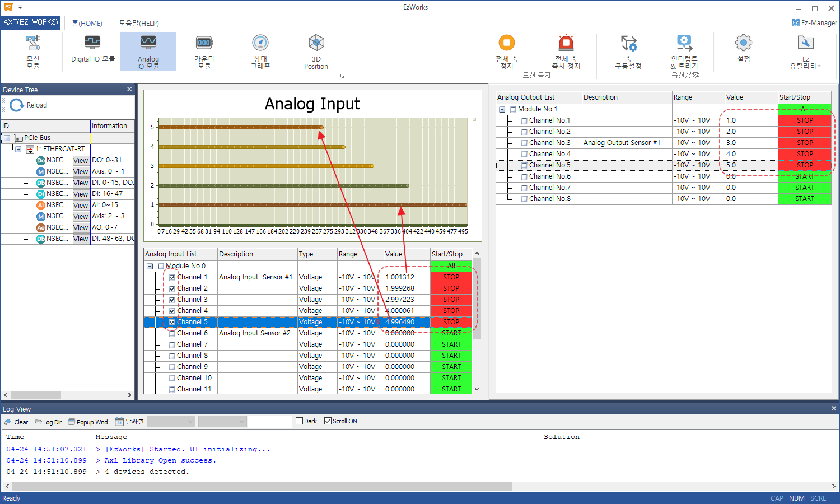Viewport: 840px width, 504px height.
Task: Toggle Scroll ON checkbox
Action: coord(328,421)
